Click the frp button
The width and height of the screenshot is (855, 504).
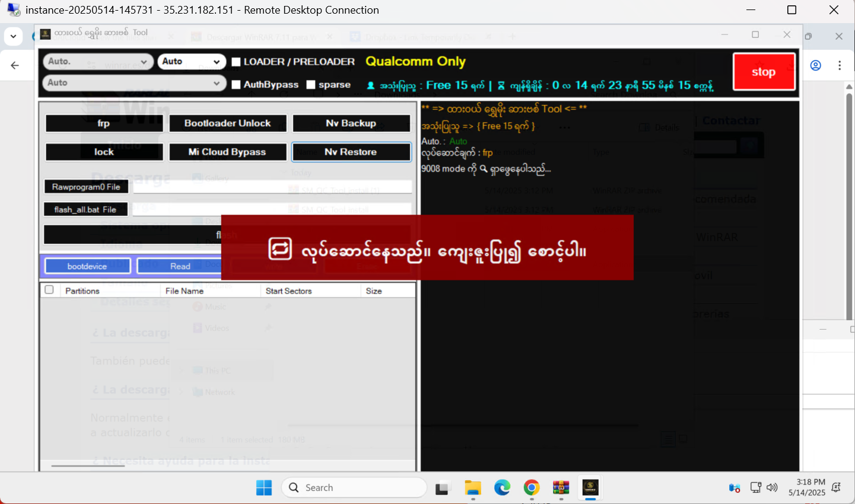[104, 123]
